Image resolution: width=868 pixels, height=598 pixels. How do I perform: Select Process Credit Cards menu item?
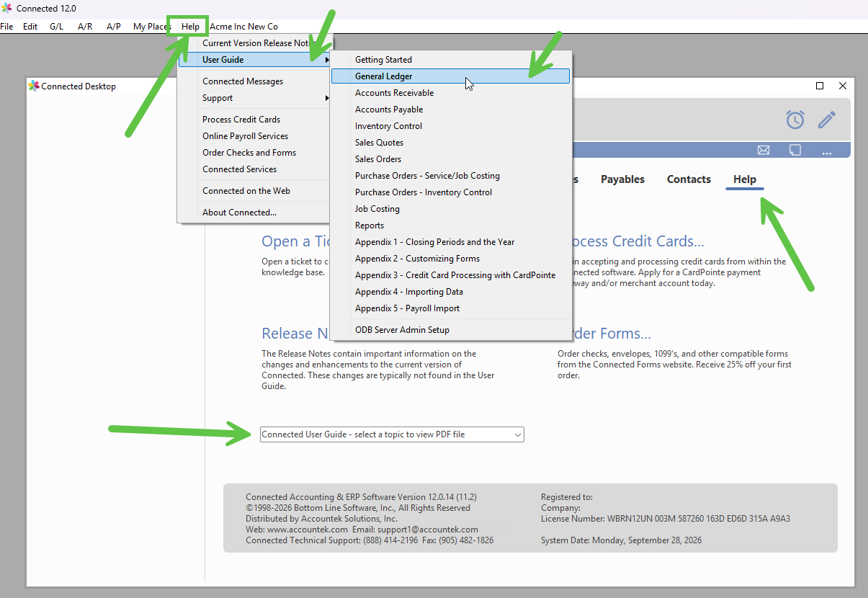[254, 120]
